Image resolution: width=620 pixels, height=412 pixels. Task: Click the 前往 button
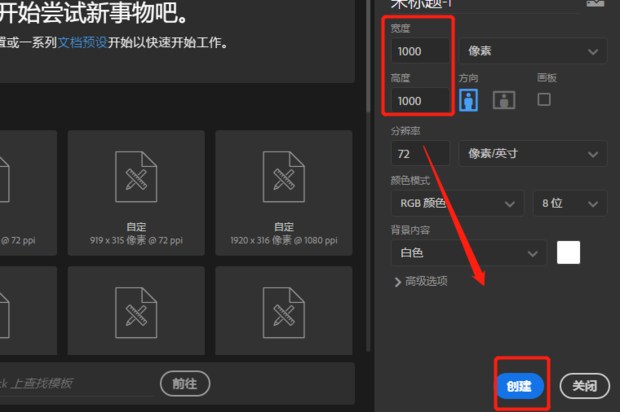185,383
